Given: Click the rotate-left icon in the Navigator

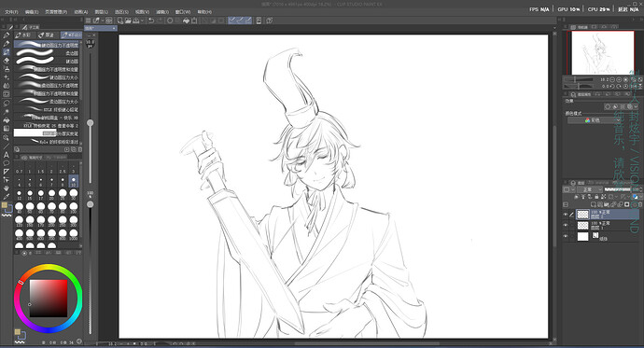Looking at the screenshot, I should point(612,86).
